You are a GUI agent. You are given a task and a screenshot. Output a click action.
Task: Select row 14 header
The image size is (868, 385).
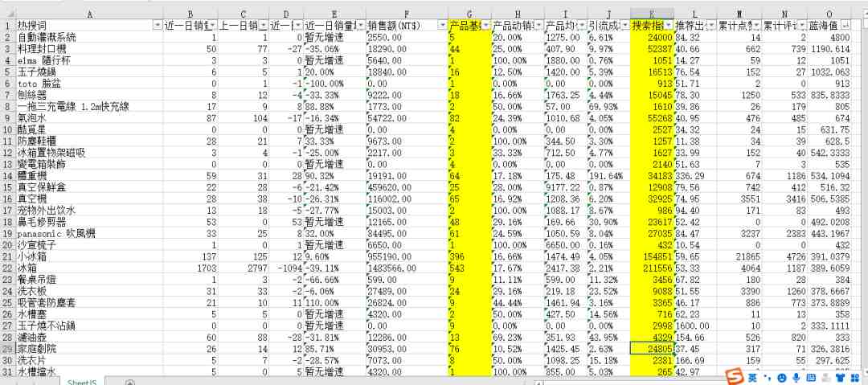(x=8, y=176)
